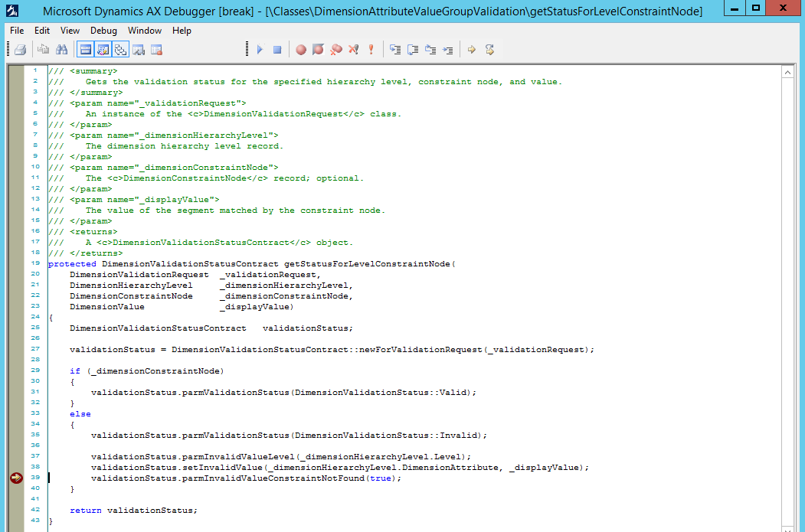
Task: Click the Step Over icon
Action: (x=413, y=50)
